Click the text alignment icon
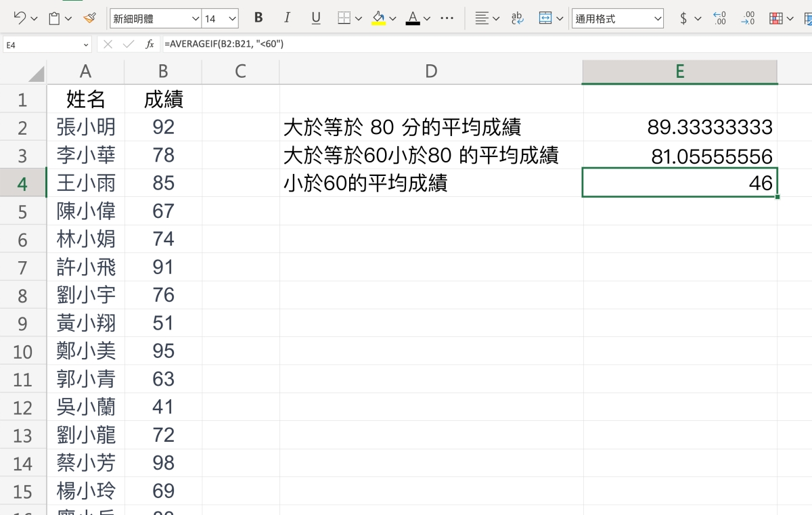Screen dimensions: 812x515 [x=482, y=18]
